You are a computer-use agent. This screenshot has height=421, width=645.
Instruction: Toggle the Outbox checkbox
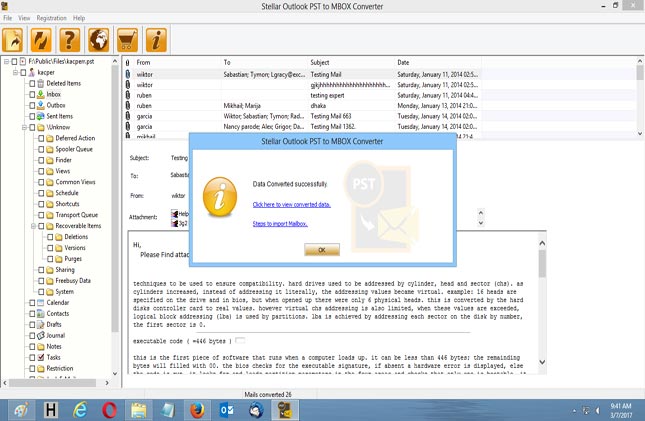click(32, 105)
